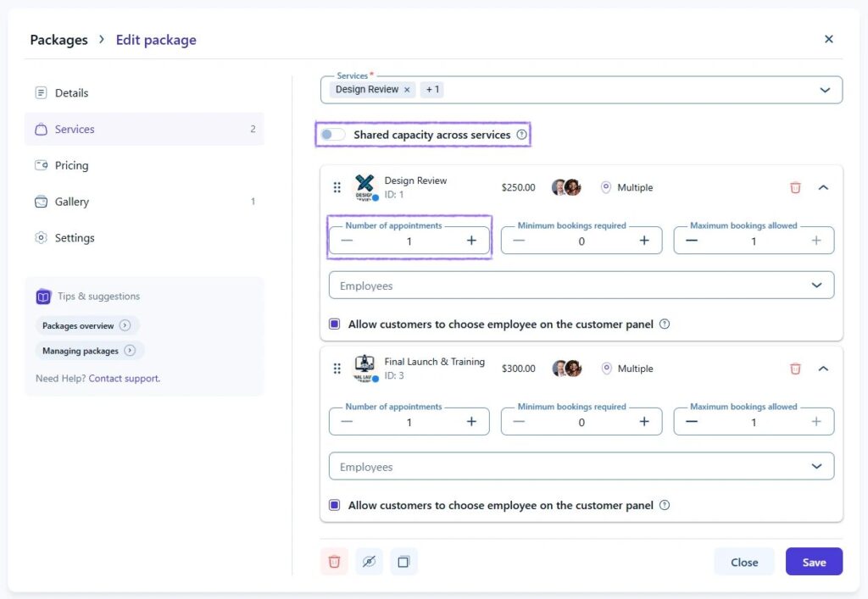Open the Contact support link
The image size is (868, 599).
pos(124,379)
